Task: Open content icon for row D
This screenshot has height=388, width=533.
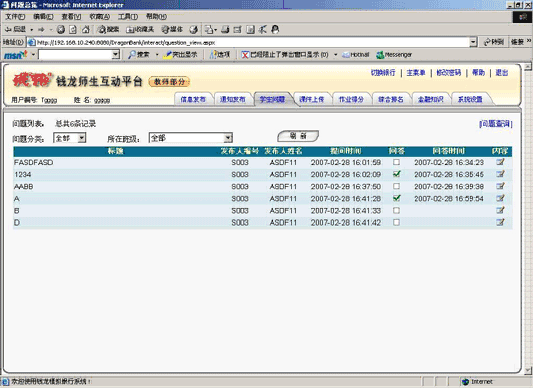Action: 500,222
